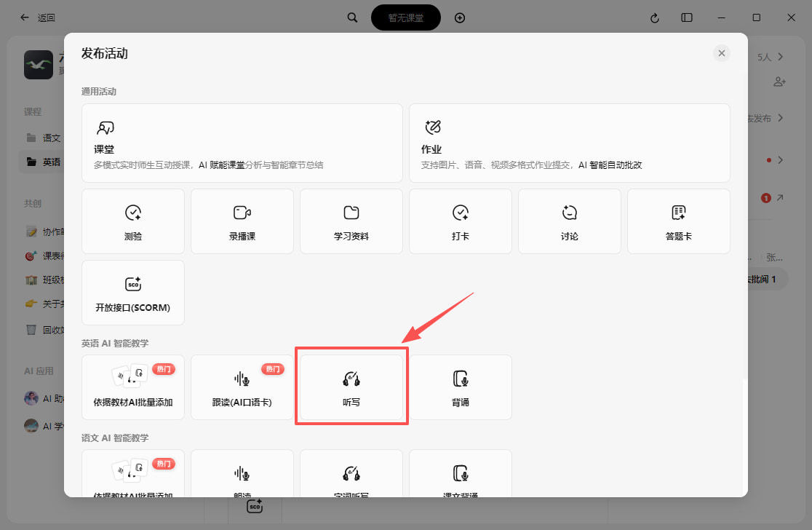
Task: Click the plus circle add icon
Action: pyautogui.click(x=460, y=18)
